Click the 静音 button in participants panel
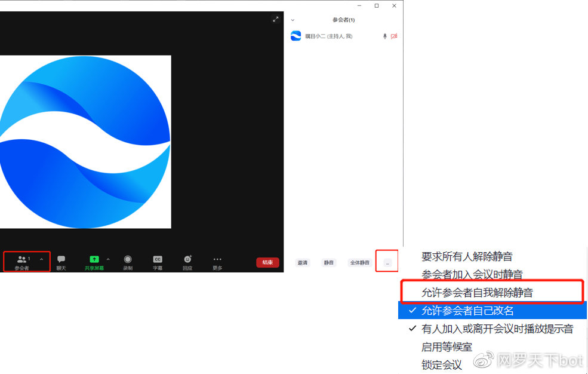This screenshot has width=588, height=374. point(329,263)
